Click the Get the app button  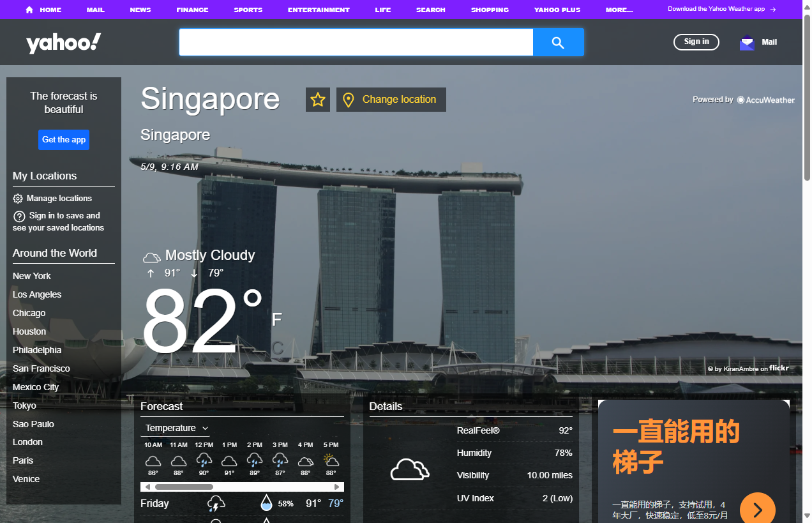coord(63,140)
